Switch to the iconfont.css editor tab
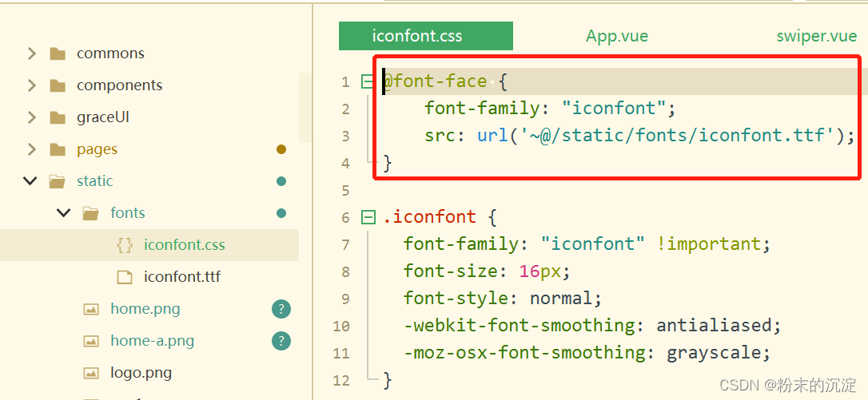868x400 pixels. pyautogui.click(x=426, y=36)
